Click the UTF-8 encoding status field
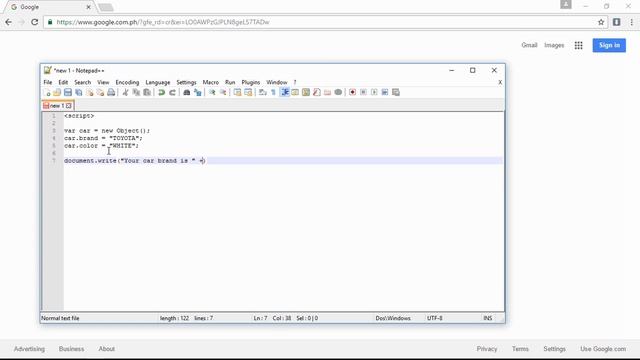 point(434,318)
